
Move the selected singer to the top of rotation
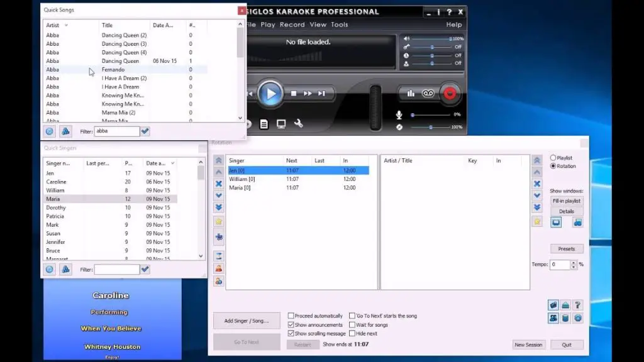point(219,160)
